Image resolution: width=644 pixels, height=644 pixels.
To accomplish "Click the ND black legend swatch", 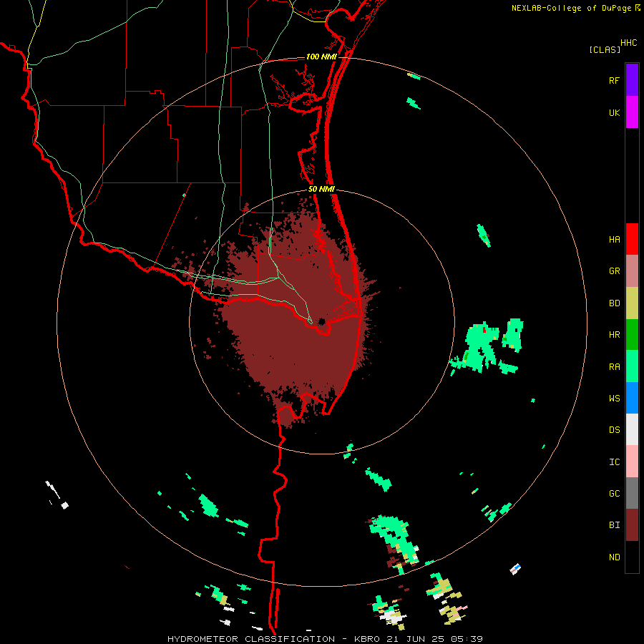I will 632,557.
